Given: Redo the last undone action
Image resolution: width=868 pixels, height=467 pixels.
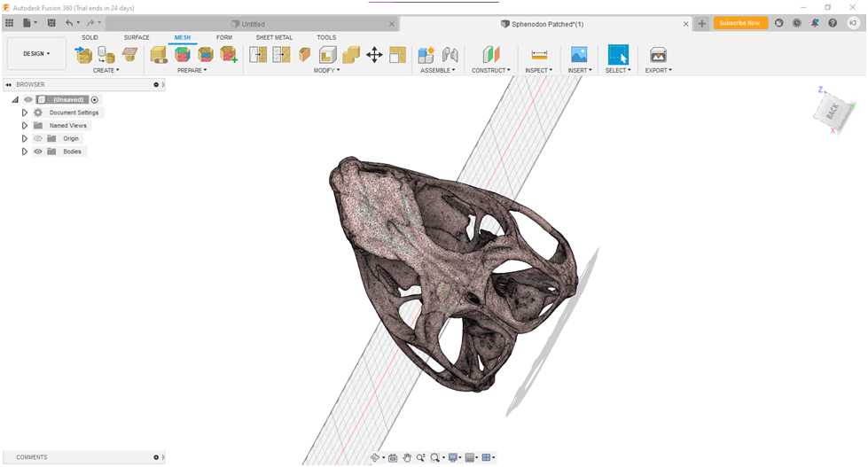Looking at the screenshot, I should click(x=92, y=23).
